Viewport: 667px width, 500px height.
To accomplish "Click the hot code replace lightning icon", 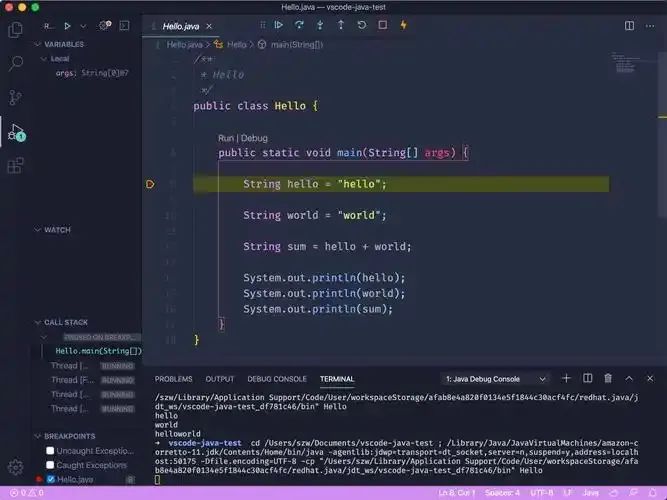I will point(403,25).
